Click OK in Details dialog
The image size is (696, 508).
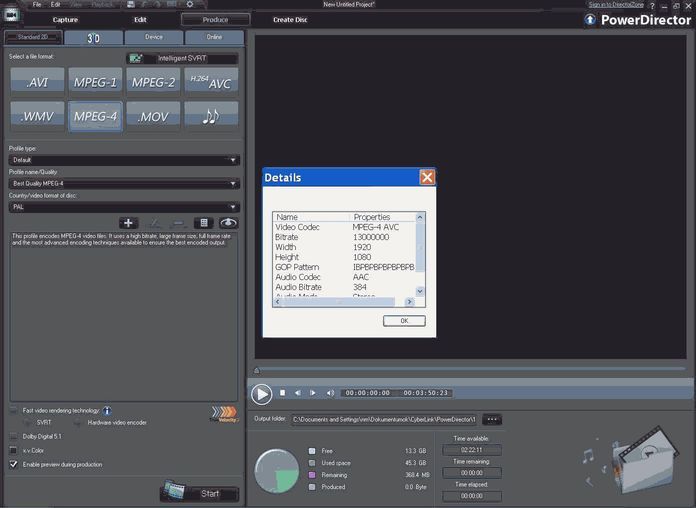click(x=404, y=321)
